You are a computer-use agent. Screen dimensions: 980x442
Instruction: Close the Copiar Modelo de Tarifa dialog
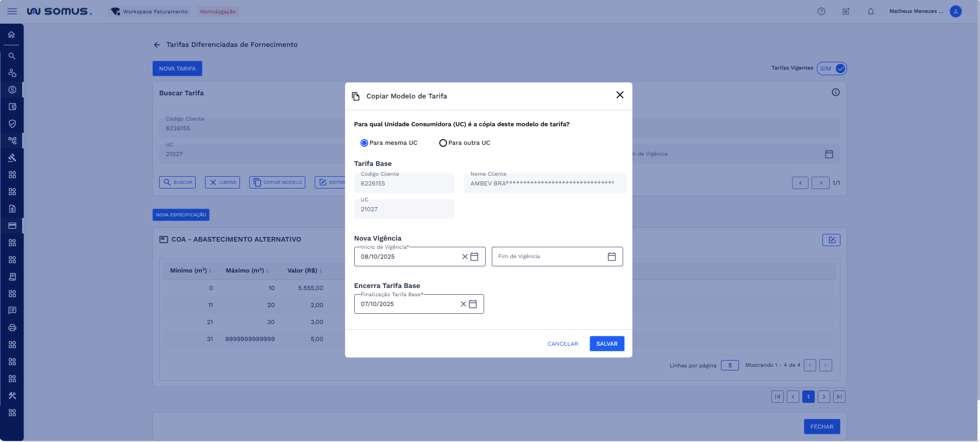[620, 95]
